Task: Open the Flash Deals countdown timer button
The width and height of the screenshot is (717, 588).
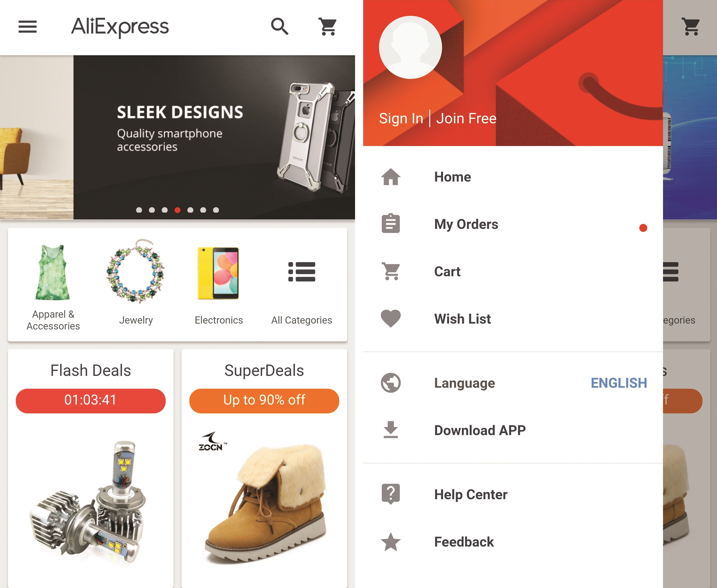Action: (x=90, y=400)
